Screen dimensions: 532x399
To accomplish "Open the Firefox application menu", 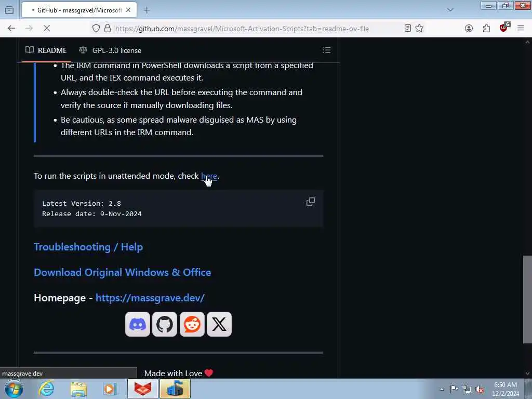I will 521,29.
